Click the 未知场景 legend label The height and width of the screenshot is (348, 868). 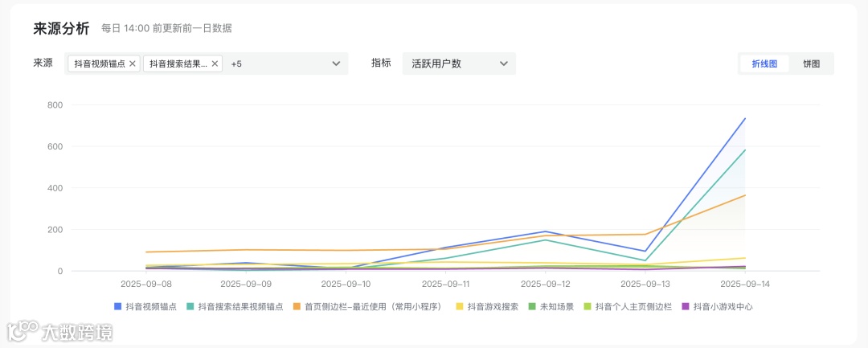click(557, 306)
